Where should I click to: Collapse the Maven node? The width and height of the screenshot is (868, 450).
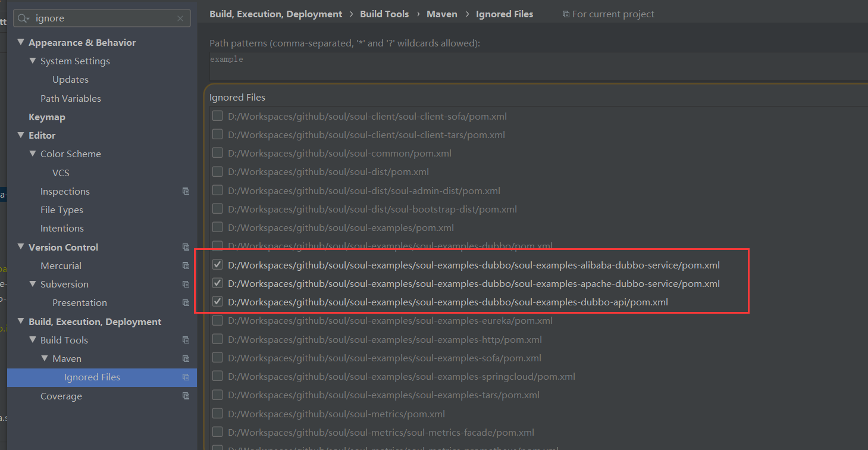45,358
